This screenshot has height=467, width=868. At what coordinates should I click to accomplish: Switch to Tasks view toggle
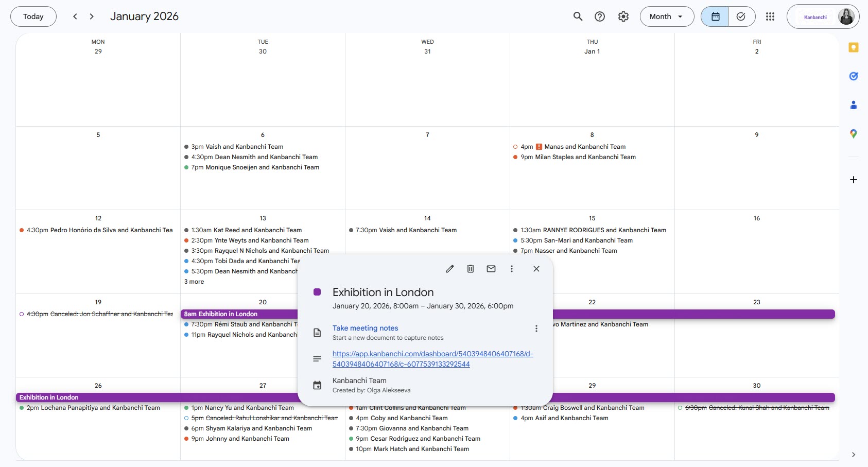741,16
